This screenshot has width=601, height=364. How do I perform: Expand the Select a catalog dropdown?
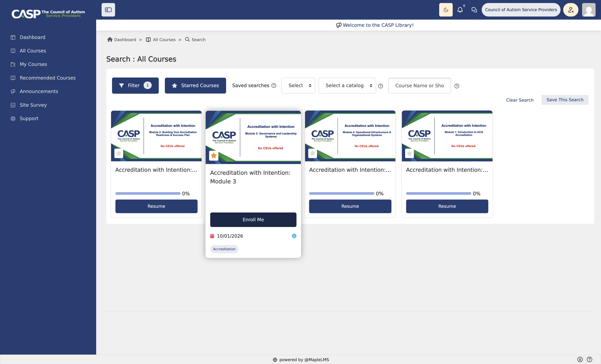click(x=347, y=85)
